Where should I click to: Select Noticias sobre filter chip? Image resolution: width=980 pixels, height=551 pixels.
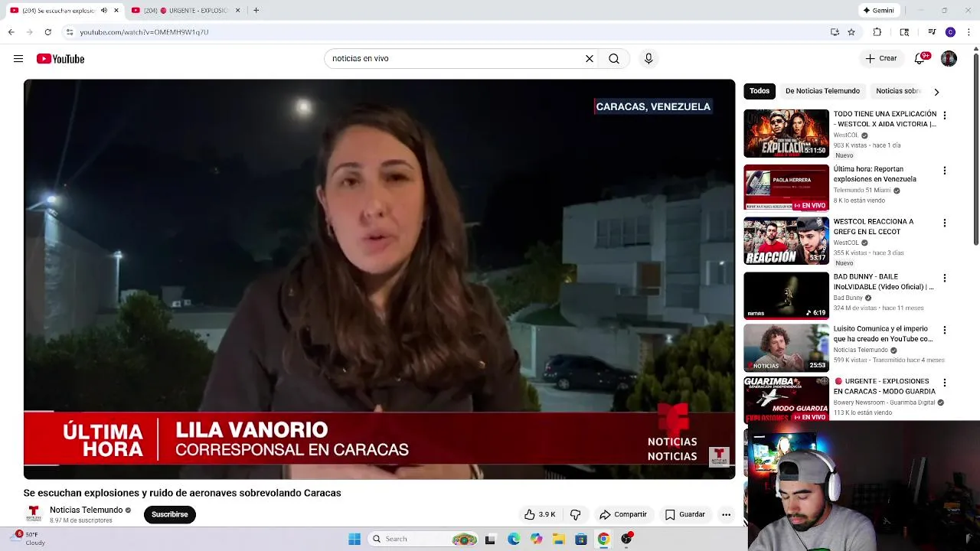point(898,91)
